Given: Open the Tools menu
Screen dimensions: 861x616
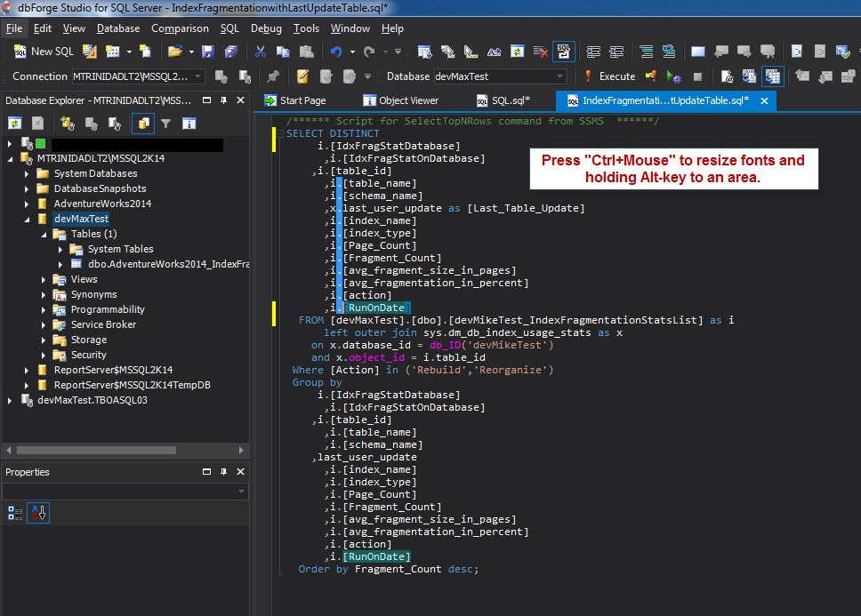Looking at the screenshot, I should point(306,28).
